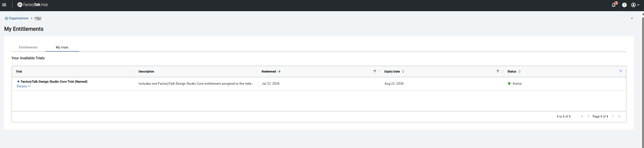644x148 pixels.
Task: Go to the Organizations breadcrumb link
Action: tap(17, 18)
